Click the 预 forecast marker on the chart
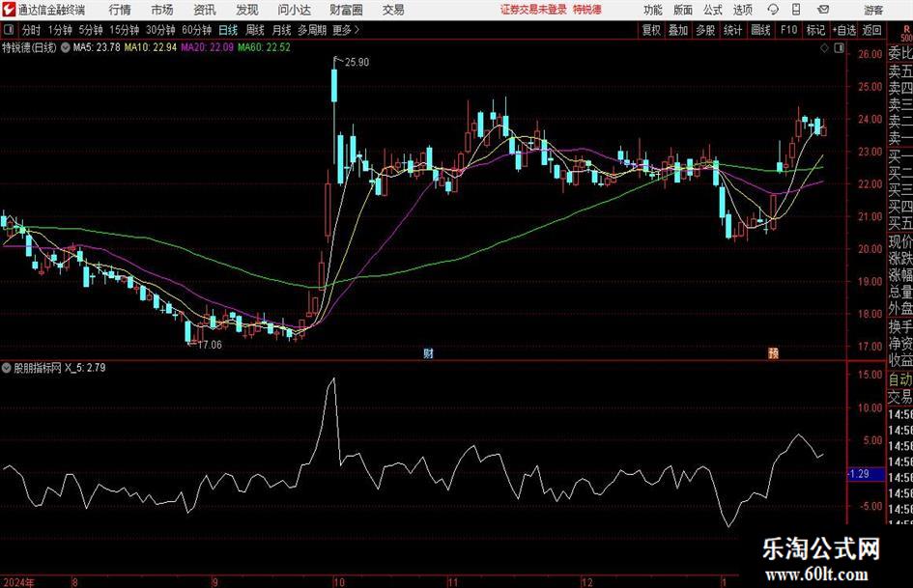Screen dimensions: 913x588 pos(773,352)
